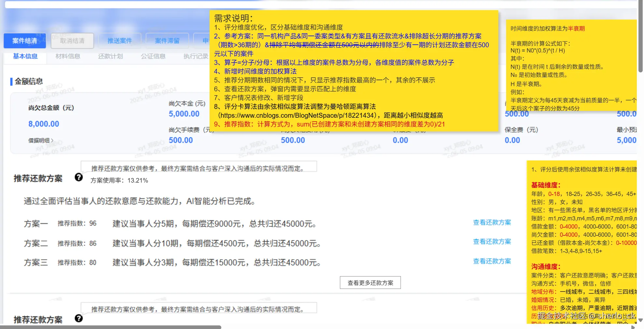Click the partially visible 申 button on toolbar

pyautogui.click(x=205, y=41)
